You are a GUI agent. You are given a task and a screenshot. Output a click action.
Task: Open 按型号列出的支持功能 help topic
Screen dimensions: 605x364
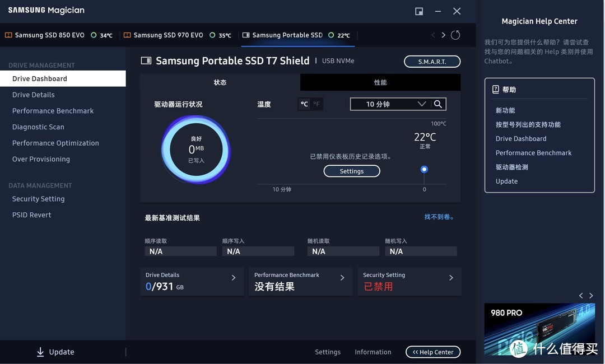(x=528, y=124)
